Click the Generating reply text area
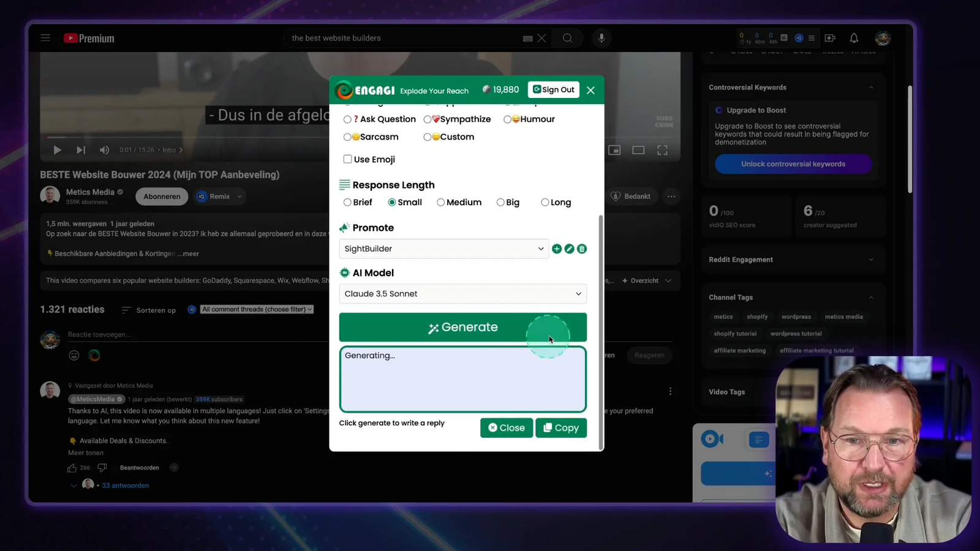 462,380
